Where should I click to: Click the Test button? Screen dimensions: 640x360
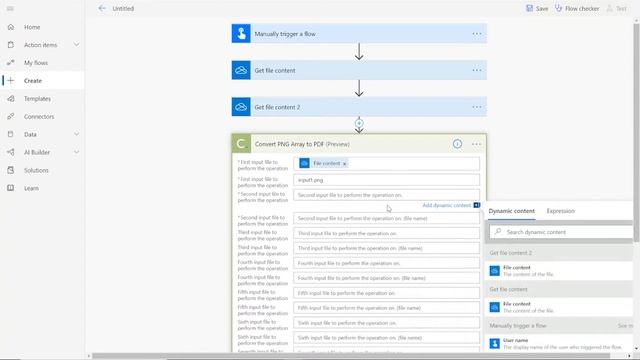(x=616, y=8)
